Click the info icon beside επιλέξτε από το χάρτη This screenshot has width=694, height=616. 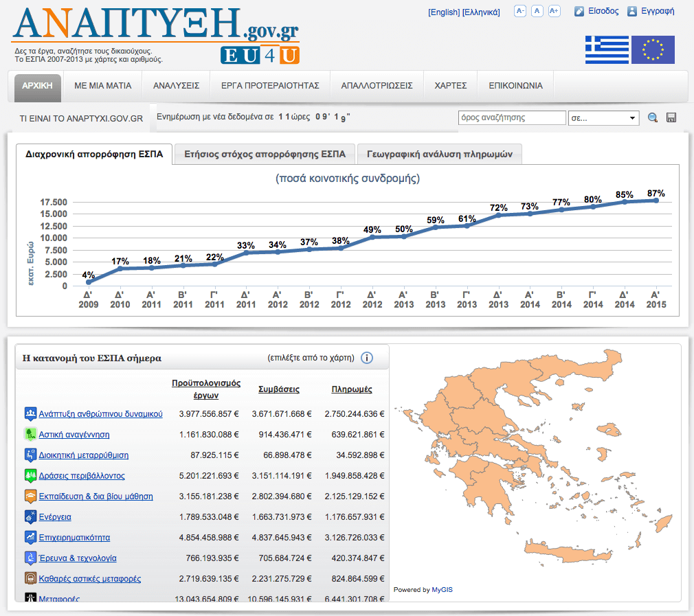(x=366, y=358)
